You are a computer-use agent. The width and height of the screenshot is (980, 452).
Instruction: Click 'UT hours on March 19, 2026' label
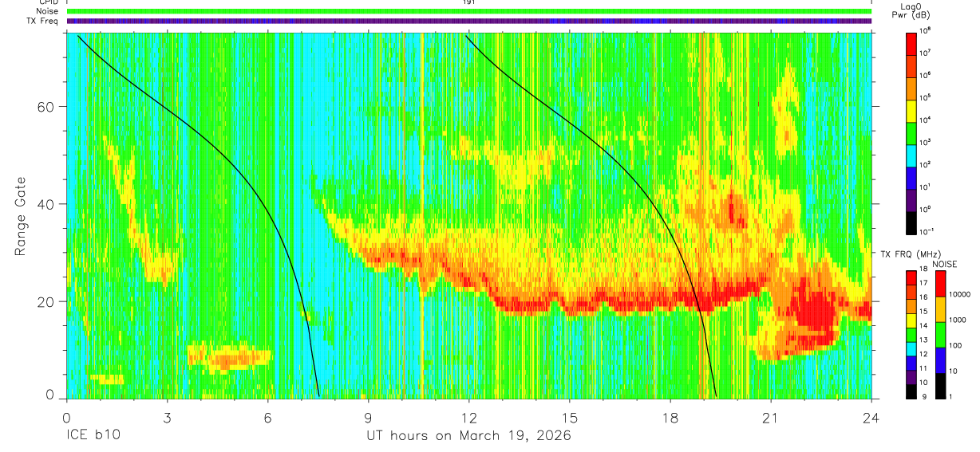(468, 436)
